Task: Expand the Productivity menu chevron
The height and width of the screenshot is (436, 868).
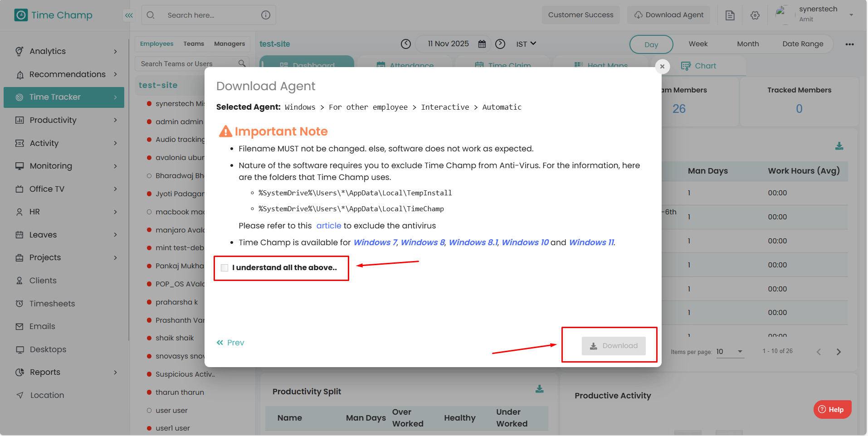Action: [116, 120]
